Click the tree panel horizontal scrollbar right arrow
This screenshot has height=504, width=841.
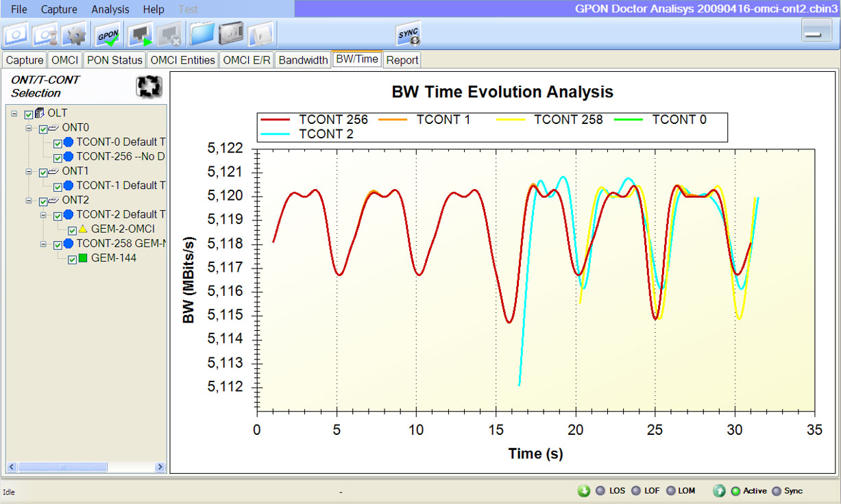160,467
